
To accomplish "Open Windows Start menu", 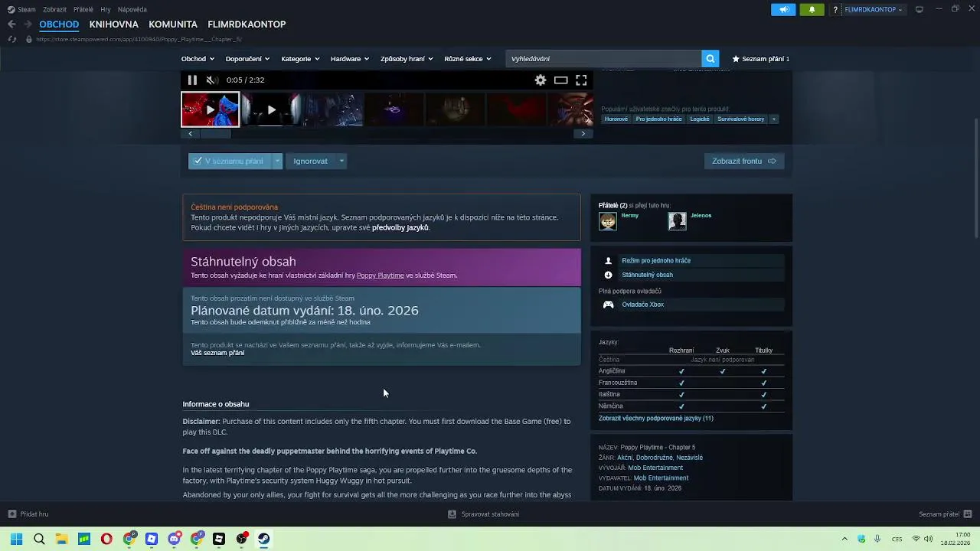I will 16,539.
